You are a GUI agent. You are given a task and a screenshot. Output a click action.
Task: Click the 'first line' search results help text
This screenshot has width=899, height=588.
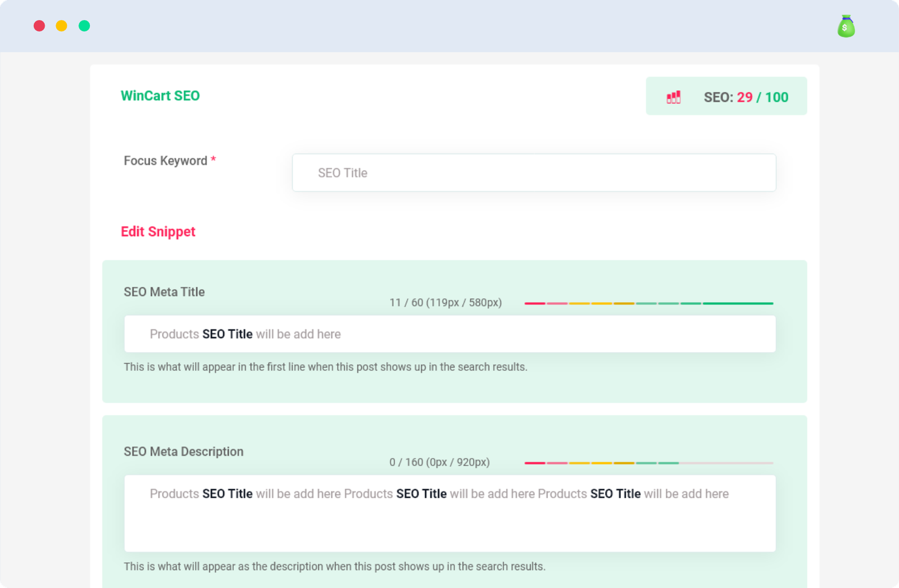(x=325, y=367)
